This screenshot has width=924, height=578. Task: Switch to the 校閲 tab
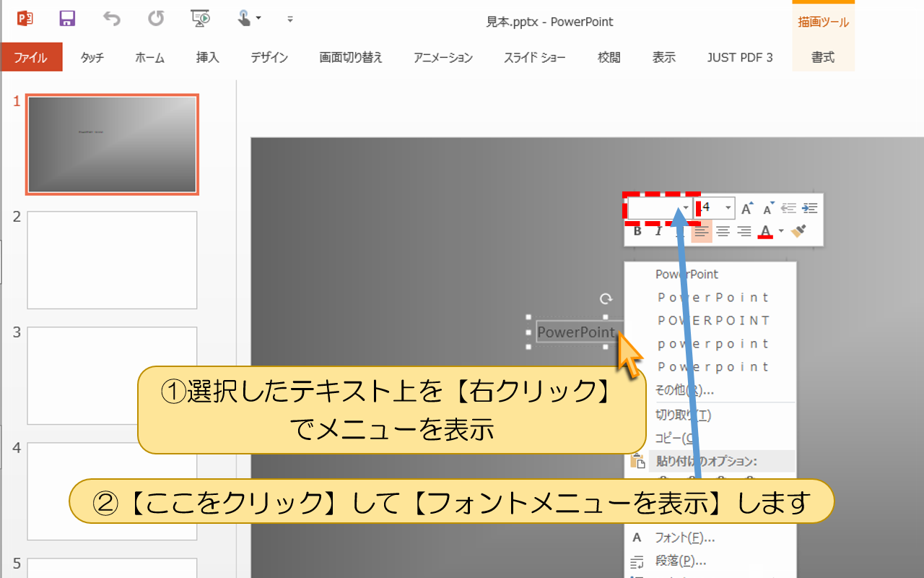coord(609,57)
